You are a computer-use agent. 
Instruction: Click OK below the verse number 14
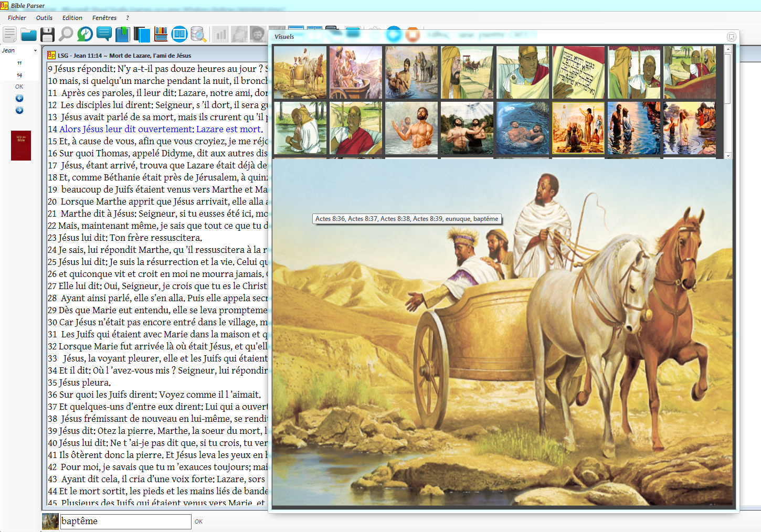pyautogui.click(x=19, y=87)
